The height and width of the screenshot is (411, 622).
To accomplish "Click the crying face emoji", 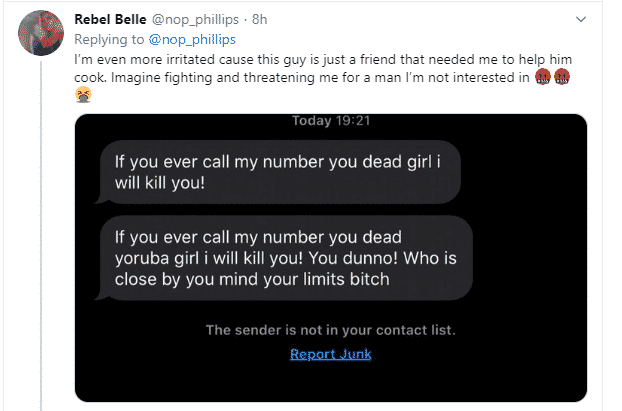I will tap(84, 95).
